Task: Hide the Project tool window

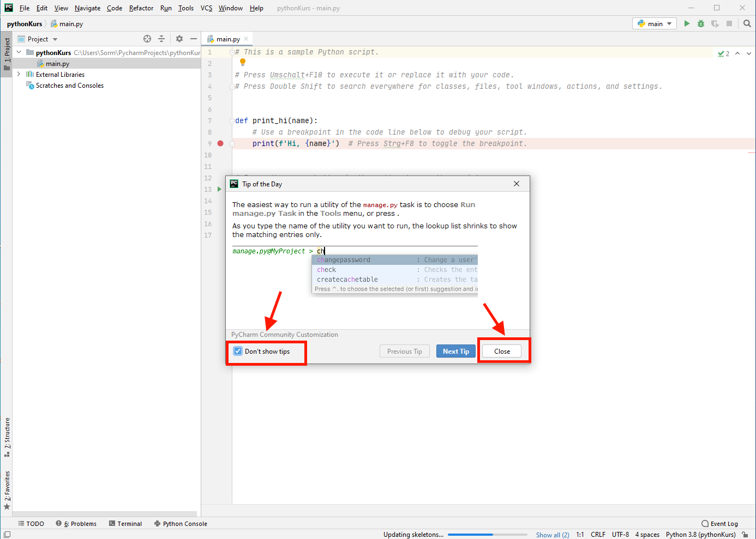Action: (194, 39)
